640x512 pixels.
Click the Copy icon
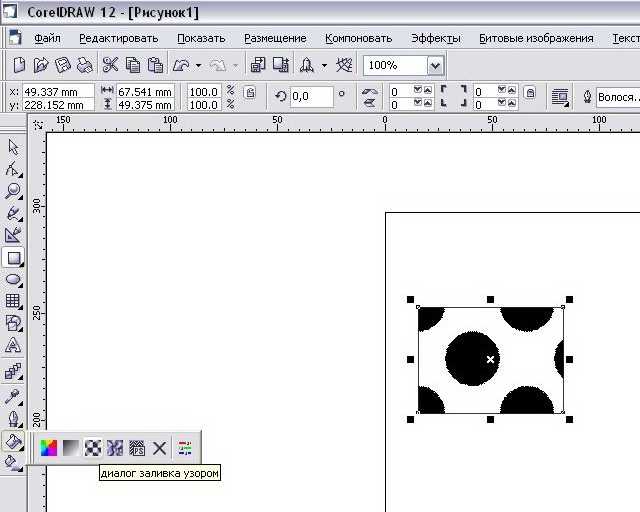133,65
